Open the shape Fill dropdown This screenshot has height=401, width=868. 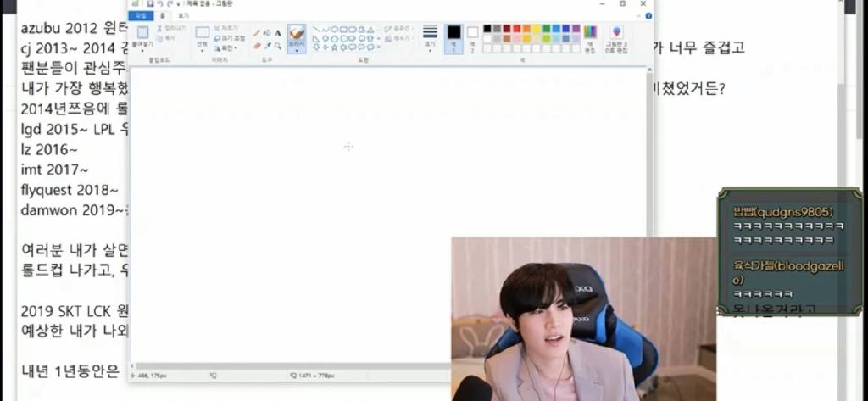398,38
